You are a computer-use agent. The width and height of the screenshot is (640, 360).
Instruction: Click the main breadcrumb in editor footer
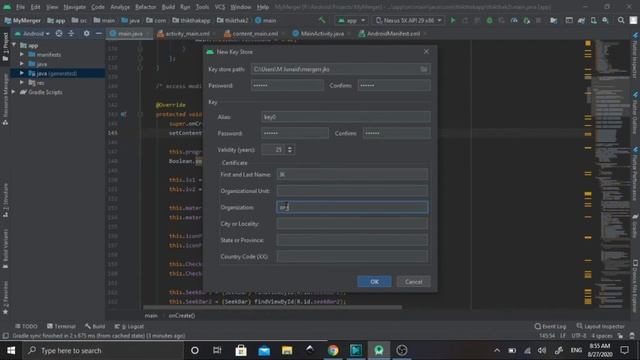151,316
